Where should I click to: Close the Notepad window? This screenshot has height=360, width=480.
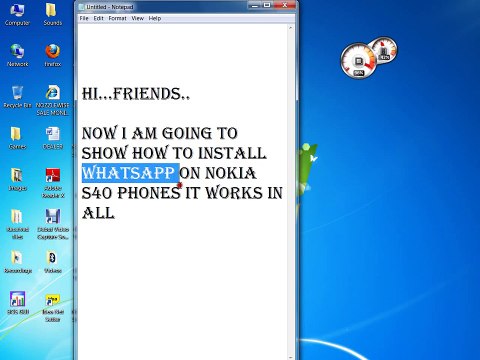[285, 5]
